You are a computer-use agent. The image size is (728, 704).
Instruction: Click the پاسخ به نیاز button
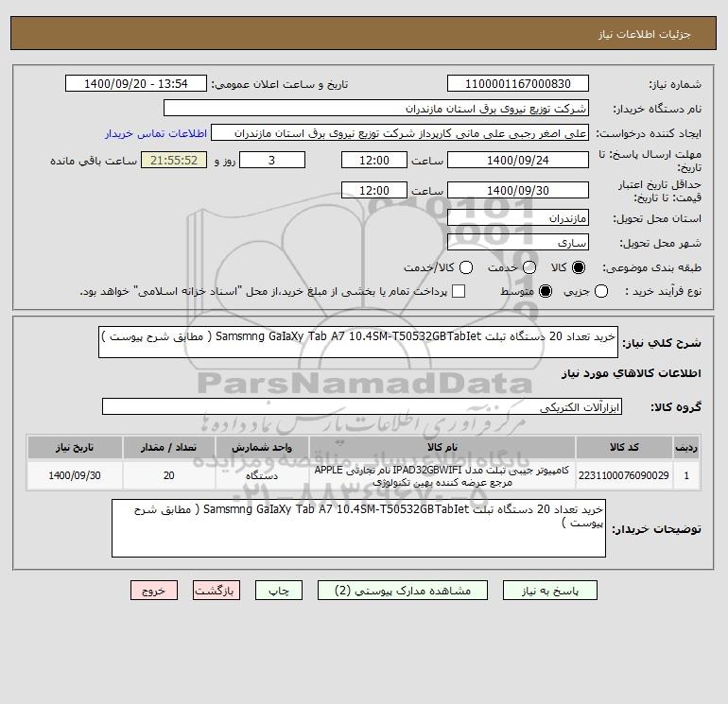pos(550,591)
